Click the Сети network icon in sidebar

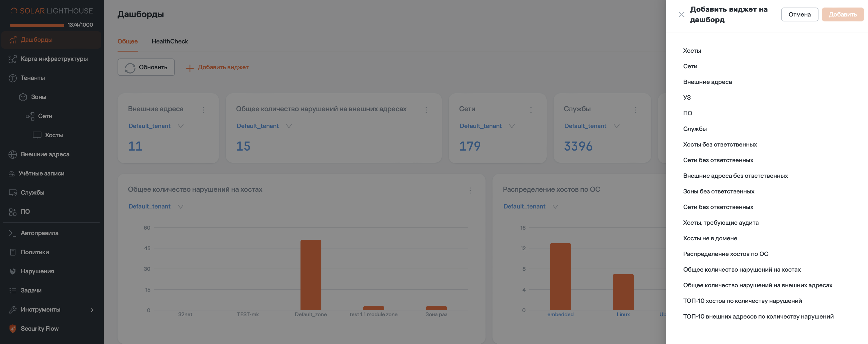tap(30, 116)
